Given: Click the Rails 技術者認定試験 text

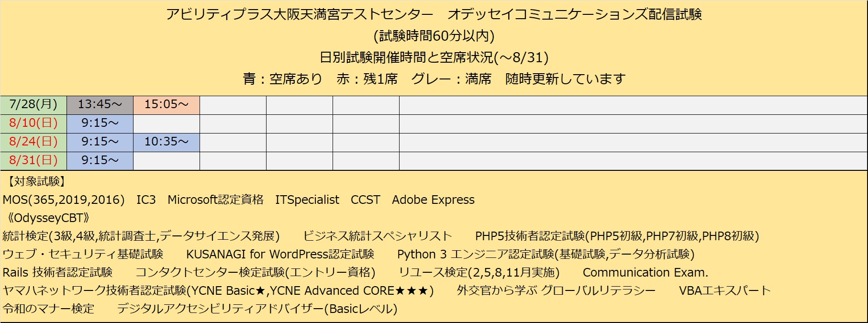Looking at the screenshot, I should (57, 273).
